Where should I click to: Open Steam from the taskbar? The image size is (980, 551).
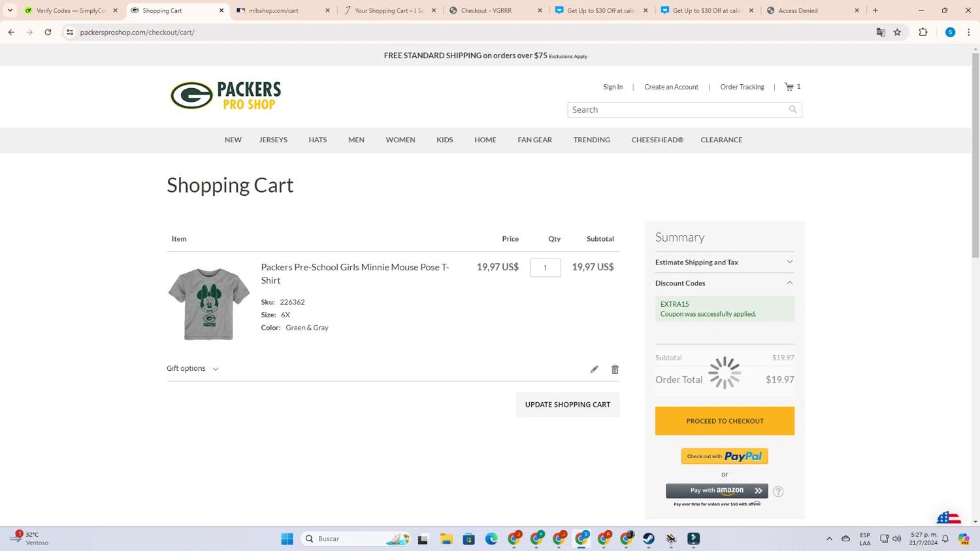(x=649, y=539)
